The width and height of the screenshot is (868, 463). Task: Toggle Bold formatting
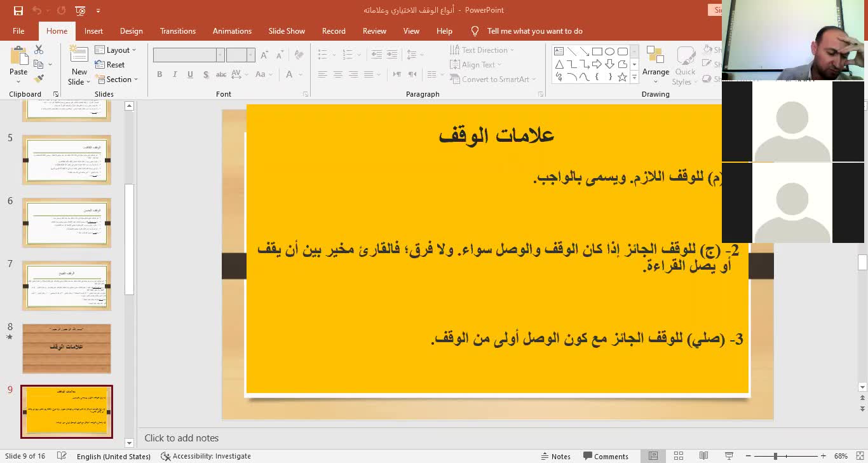159,74
